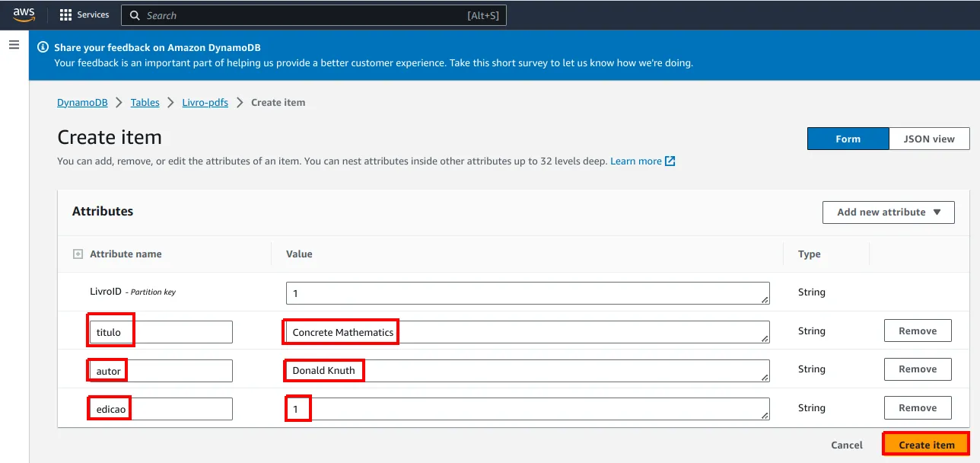Remove the edicao attribute

[918, 408]
